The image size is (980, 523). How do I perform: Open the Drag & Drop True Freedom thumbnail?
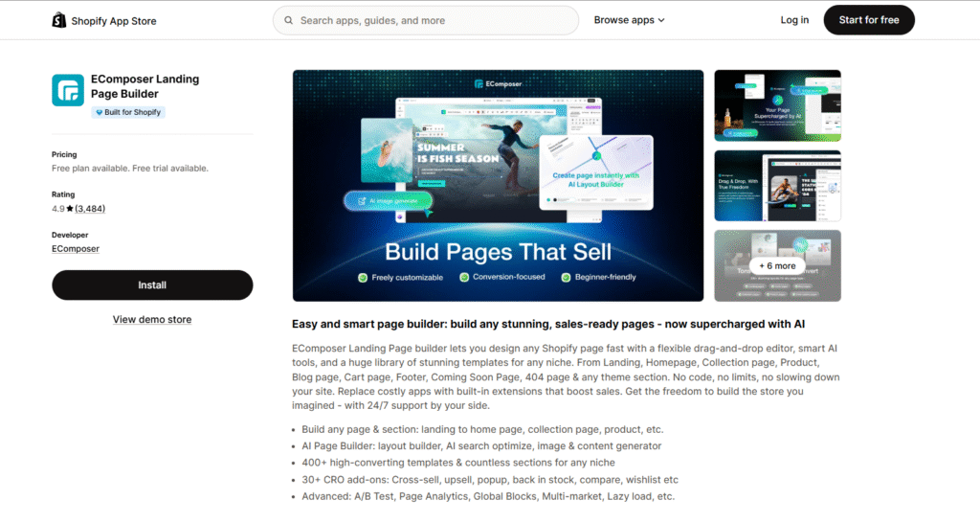point(777,186)
